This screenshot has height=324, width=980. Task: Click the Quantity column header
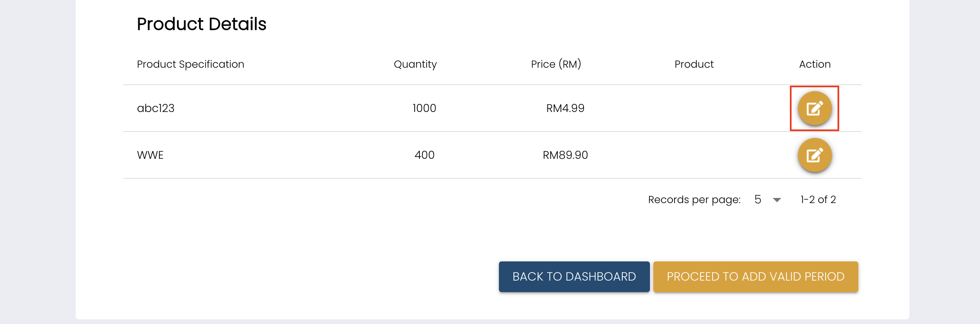pos(415,64)
